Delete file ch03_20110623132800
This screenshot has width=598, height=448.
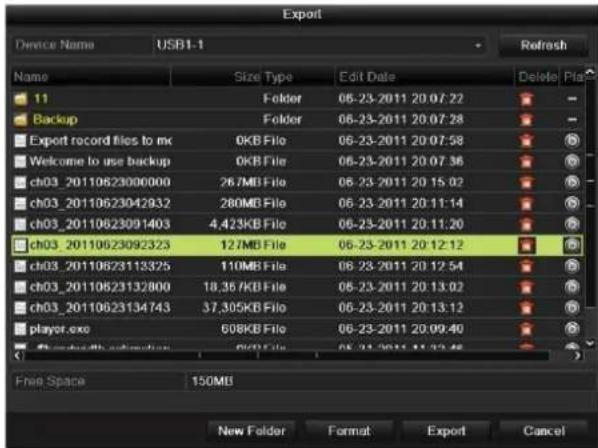(x=526, y=287)
